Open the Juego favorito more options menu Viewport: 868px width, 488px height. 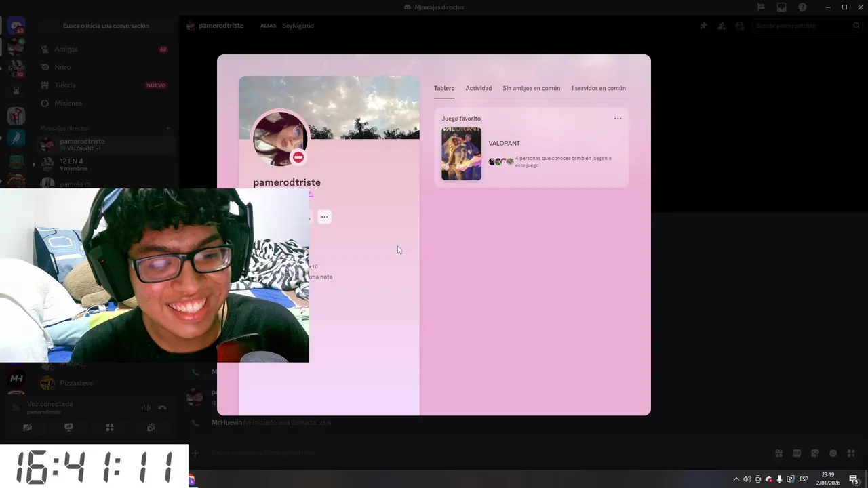618,119
